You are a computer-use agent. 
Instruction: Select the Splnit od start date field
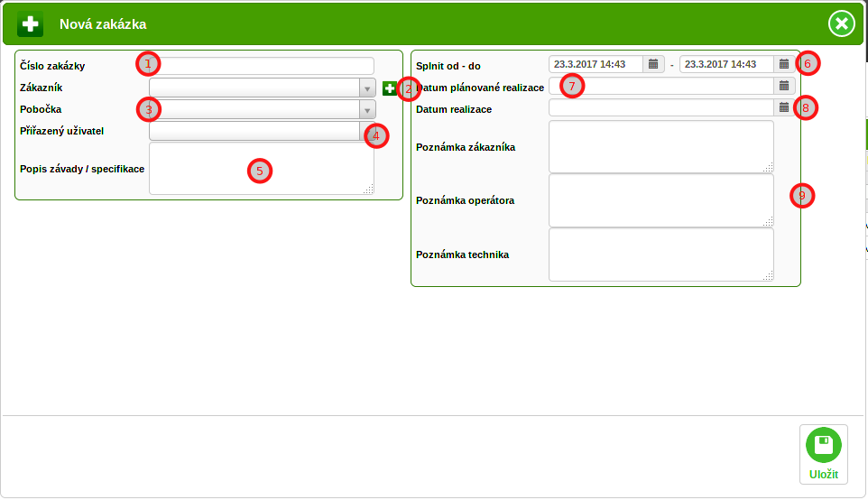(596, 64)
